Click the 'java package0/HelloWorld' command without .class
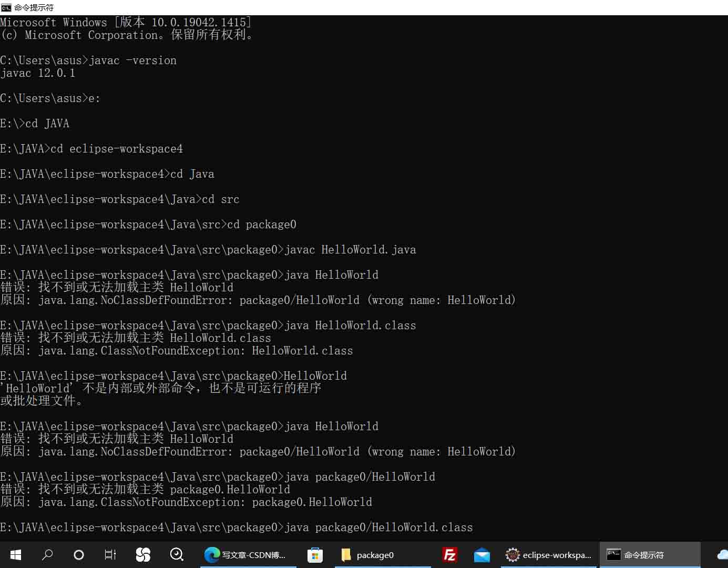728x568 pixels. click(x=218, y=477)
